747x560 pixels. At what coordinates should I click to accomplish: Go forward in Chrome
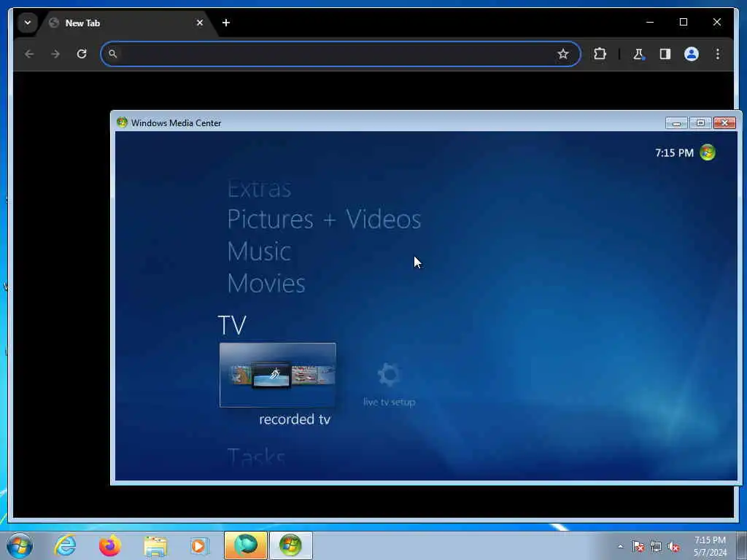point(55,54)
